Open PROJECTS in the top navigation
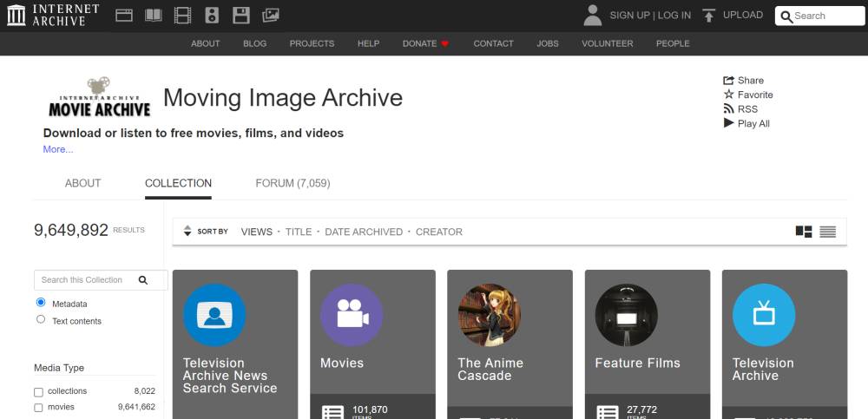 click(312, 43)
